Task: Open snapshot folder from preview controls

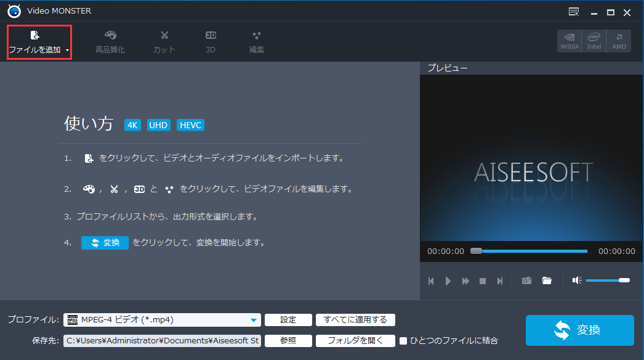Action: [x=547, y=280]
